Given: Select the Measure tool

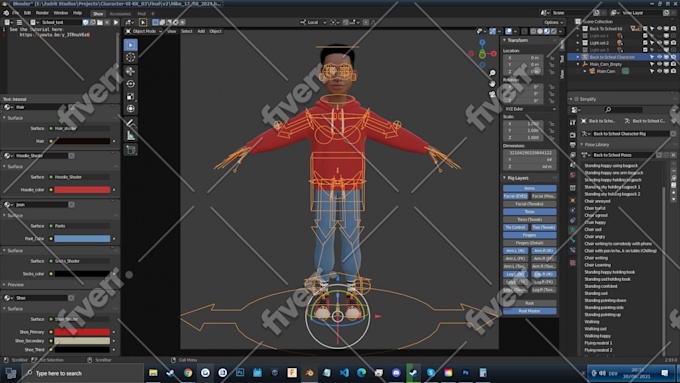Looking at the screenshot, I should [x=131, y=136].
